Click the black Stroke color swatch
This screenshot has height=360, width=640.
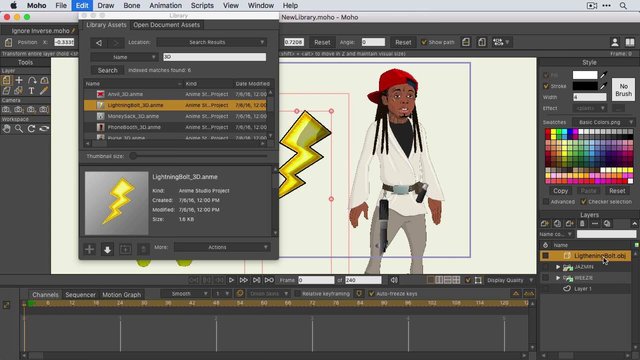(x=585, y=86)
